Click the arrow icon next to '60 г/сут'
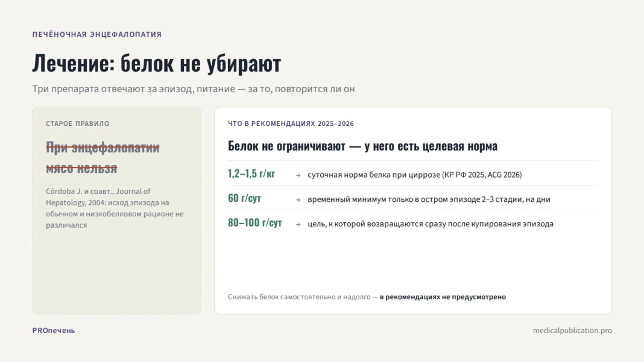Image resolution: width=644 pixels, height=362 pixels. click(x=298, y=200)
